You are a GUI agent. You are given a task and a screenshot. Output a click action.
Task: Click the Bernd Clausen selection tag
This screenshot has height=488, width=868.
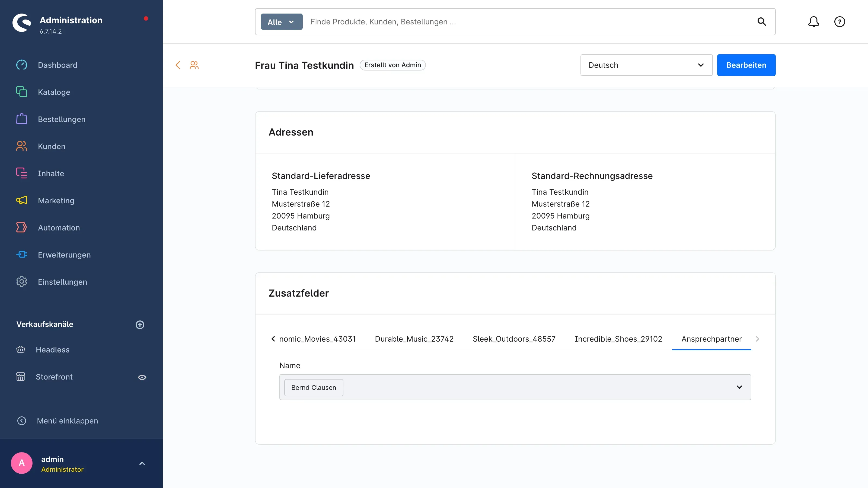tap(313, 388)
